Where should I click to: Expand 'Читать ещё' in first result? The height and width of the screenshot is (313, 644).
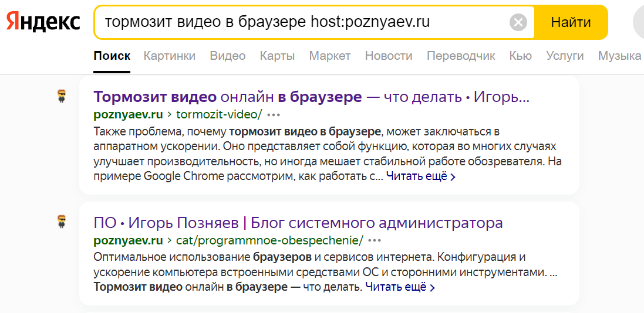420,177
